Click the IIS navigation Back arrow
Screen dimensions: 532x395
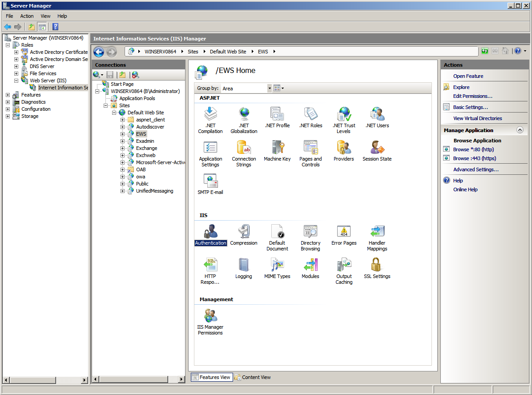(x=99, y=52)
